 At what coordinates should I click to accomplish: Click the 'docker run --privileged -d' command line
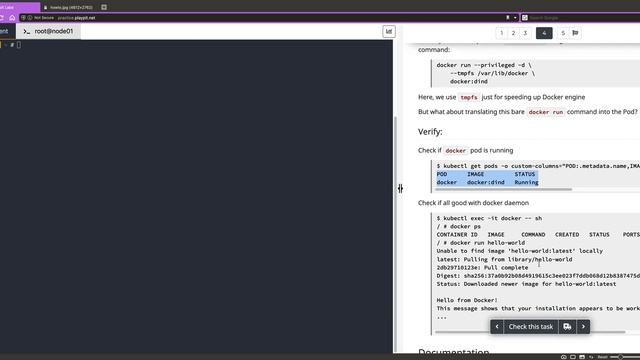coord(484,65)
